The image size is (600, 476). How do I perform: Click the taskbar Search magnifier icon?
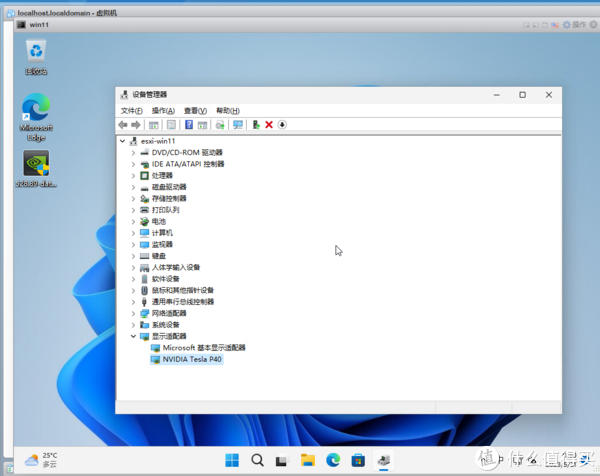(257, 460)
